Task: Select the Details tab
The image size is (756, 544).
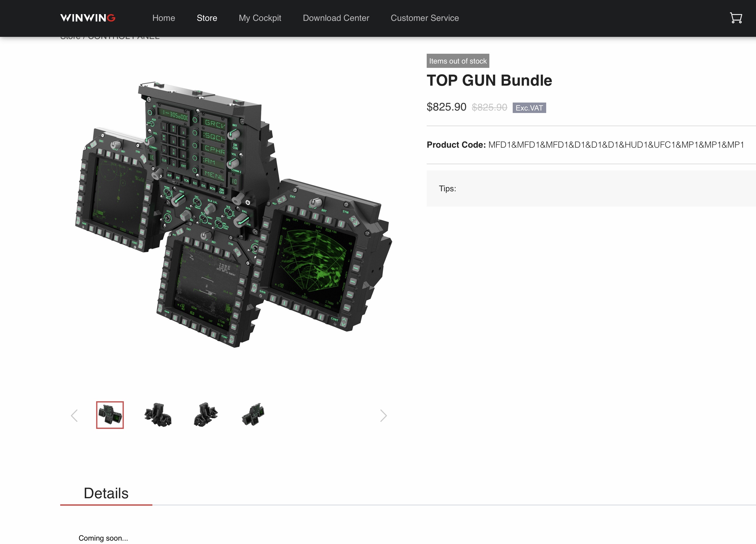Action: click(106, 493)
